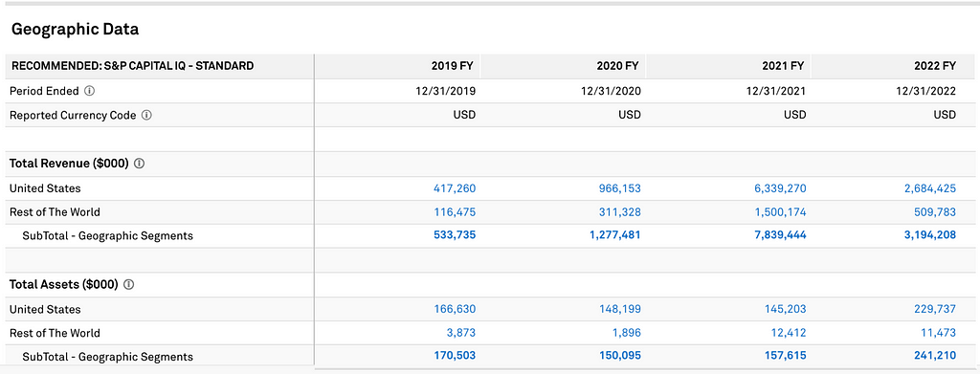Viewport: 980px width, 374px height.
Task: Click revenue subtotal 3,194,208 for 2022
Action: (930, 236)
